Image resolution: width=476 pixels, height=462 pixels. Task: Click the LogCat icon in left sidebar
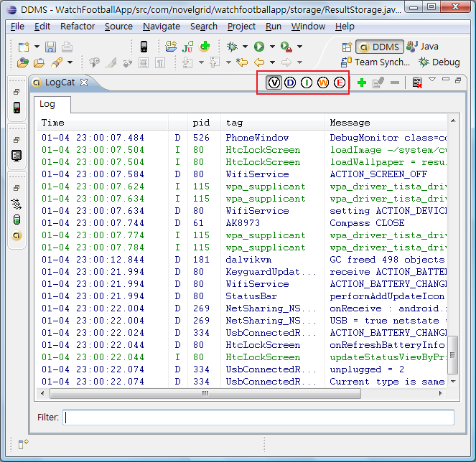coord(17,235)
